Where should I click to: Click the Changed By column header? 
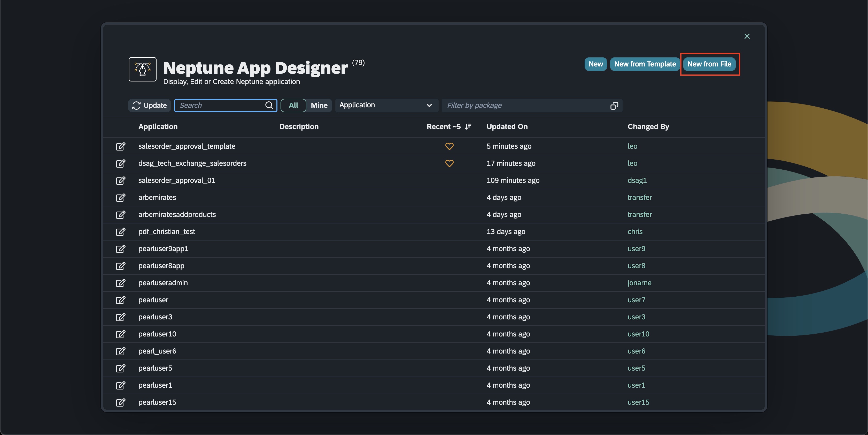(x=648, y=126)
